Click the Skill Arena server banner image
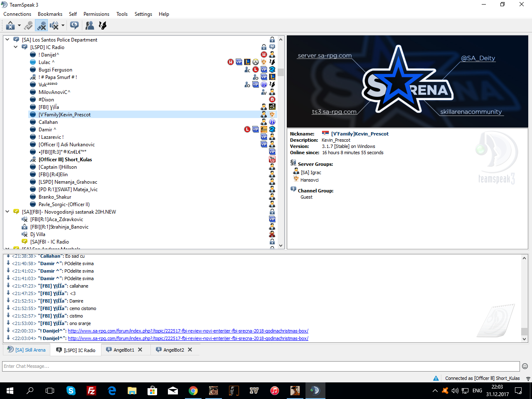The width and height of the screenshot is (532, 399). tap(407, 81)
